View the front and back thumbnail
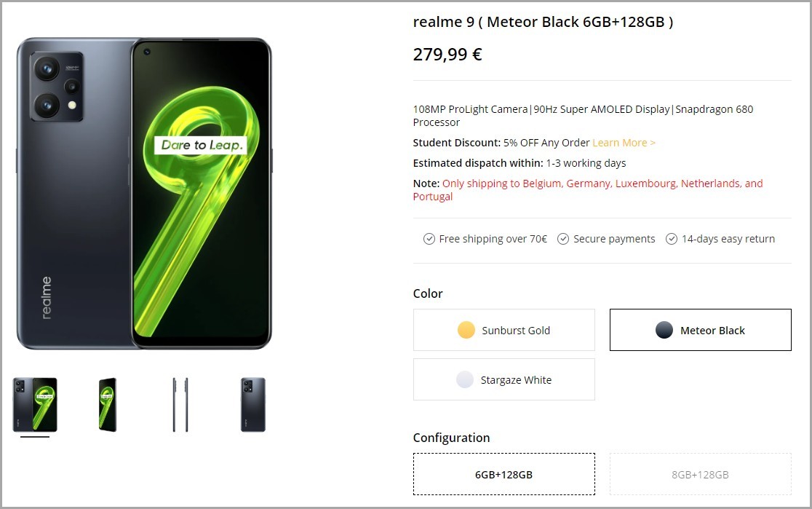 point(35,405)
